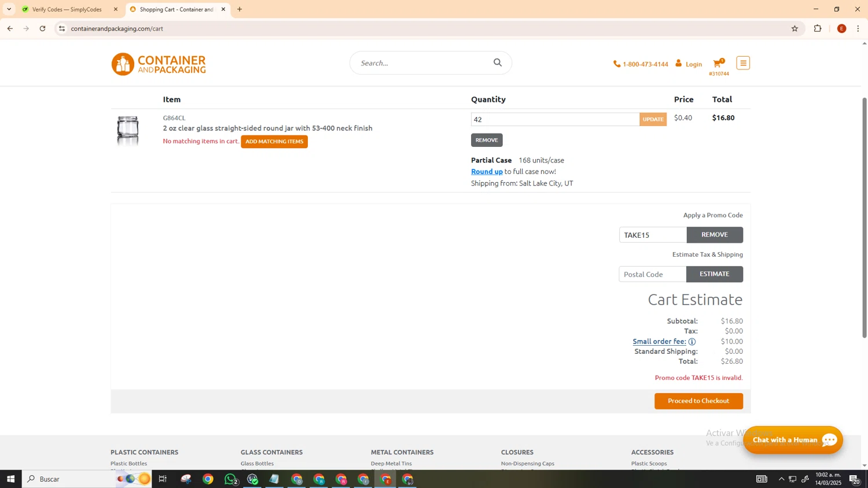
Task: Click the Closures footer heading
Action: pos(517,452)
